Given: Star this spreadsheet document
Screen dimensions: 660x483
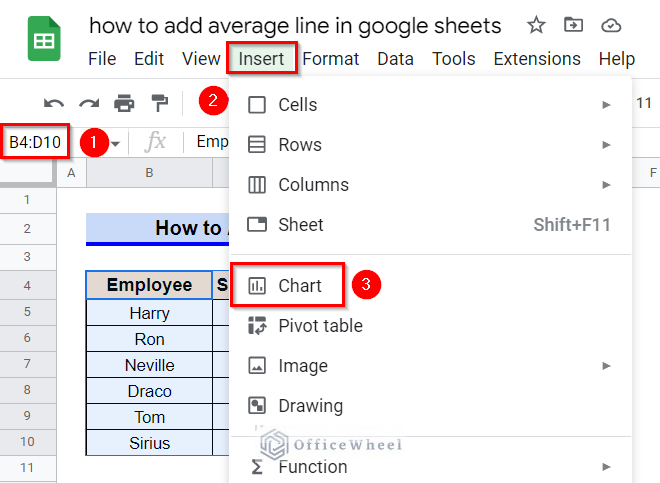Looking at the screenshot, I should pyautogui.click(x=536, y=25).
